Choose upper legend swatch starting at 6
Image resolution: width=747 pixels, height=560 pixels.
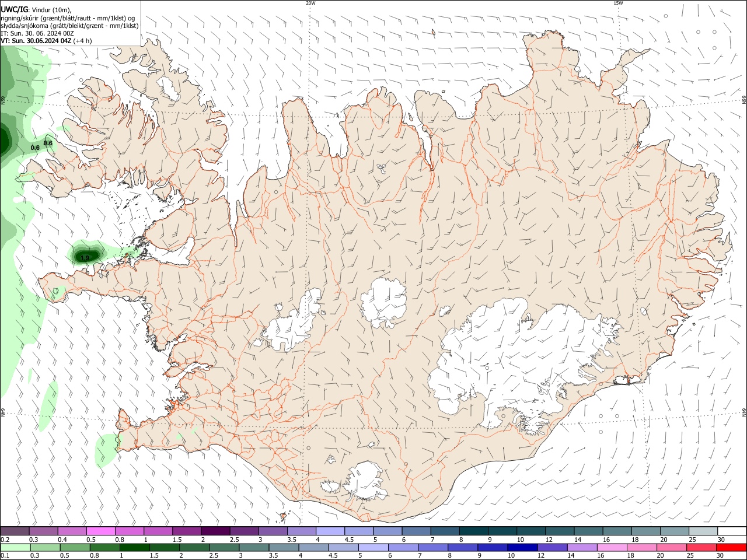[x=416, y=531]
